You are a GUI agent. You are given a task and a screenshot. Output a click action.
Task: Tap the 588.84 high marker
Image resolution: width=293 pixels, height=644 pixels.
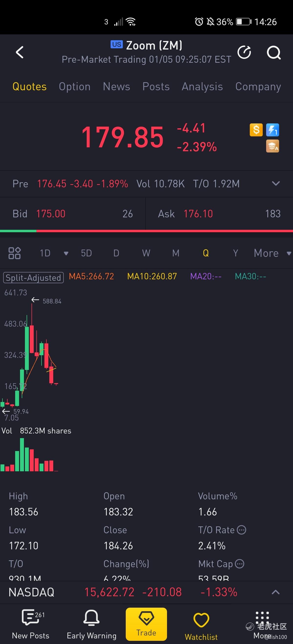[x=52, y=301]
